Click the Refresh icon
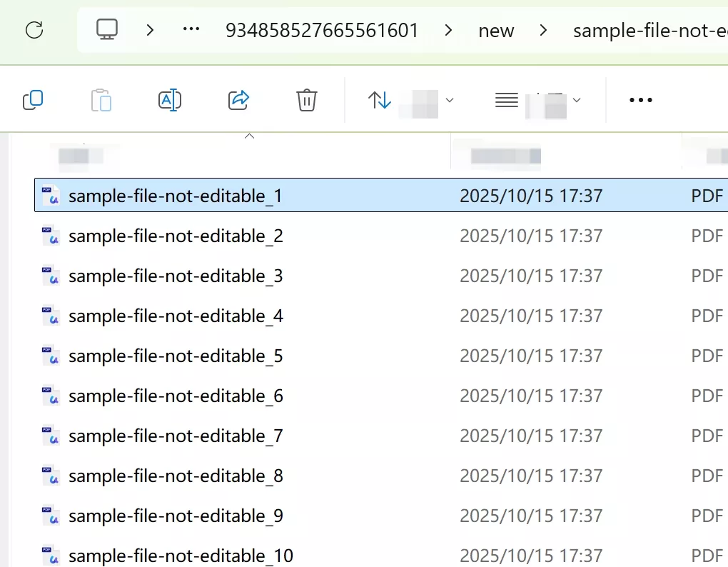Image resolution: width=728 pixels, height=567 pixels. pyautogui.click(x=34, y=30)
